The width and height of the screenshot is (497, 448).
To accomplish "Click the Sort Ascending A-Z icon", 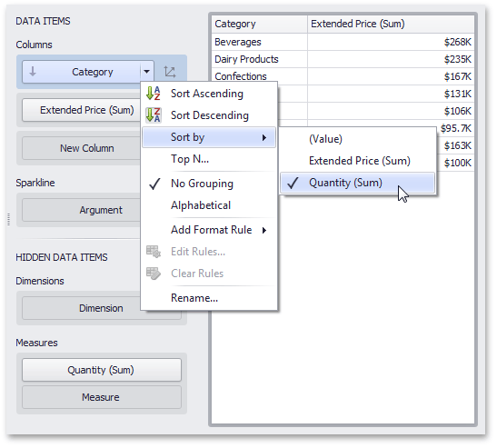I will [x=154, y=94].
